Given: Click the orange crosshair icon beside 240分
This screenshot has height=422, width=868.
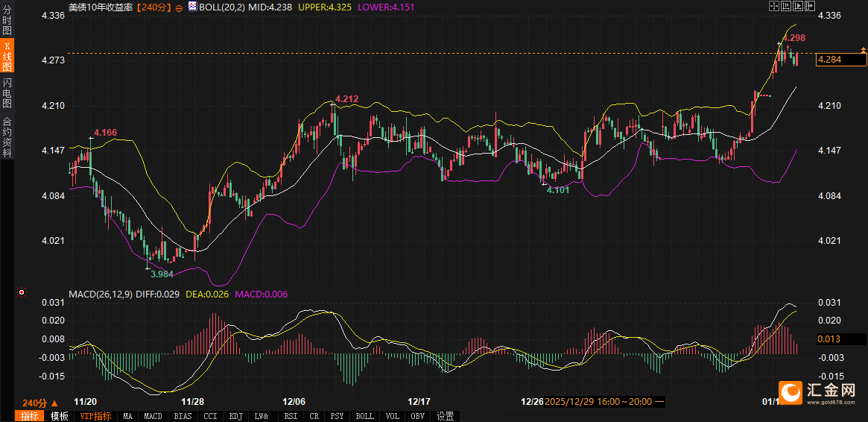Looking at the screenshot, I should pos(179,7).
